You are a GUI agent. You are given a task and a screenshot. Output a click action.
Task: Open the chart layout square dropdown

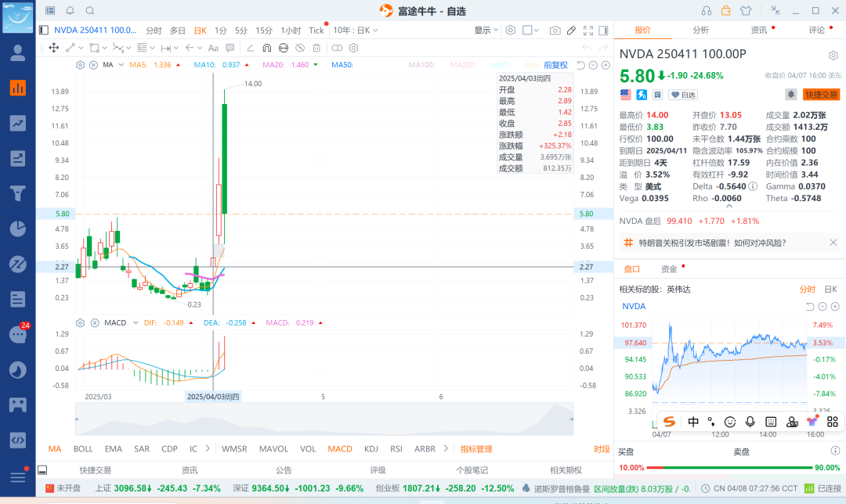(531, 31)
